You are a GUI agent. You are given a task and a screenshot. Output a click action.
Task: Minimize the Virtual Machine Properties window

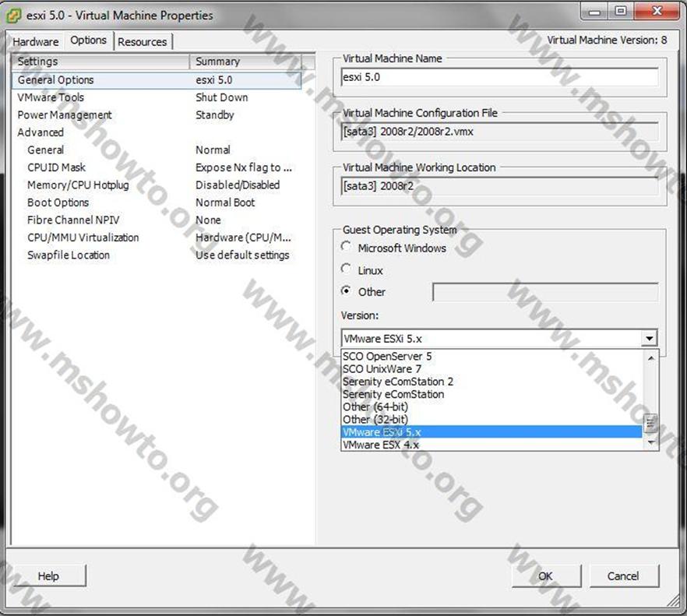click(x=594, y=11)
